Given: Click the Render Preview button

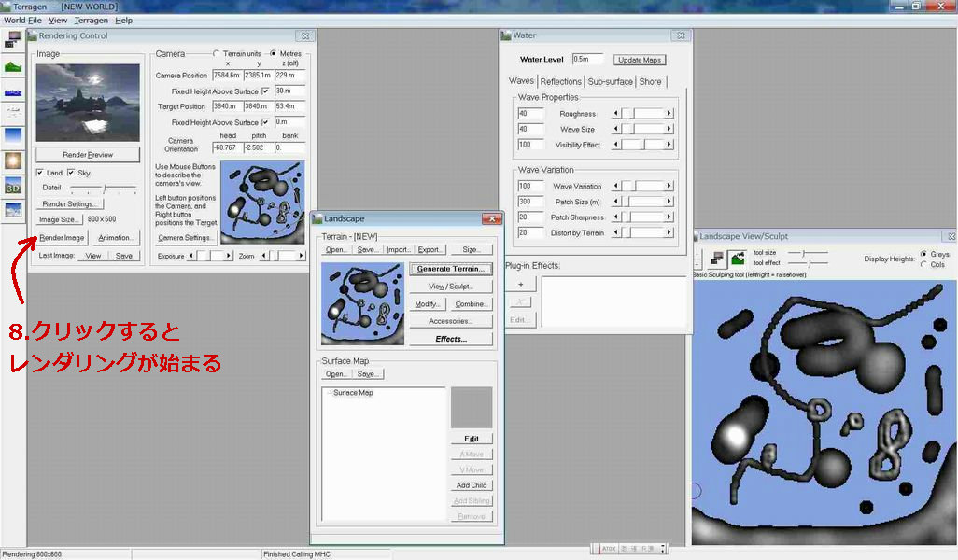Looking at the screenshot, I should tap(88, 155).
